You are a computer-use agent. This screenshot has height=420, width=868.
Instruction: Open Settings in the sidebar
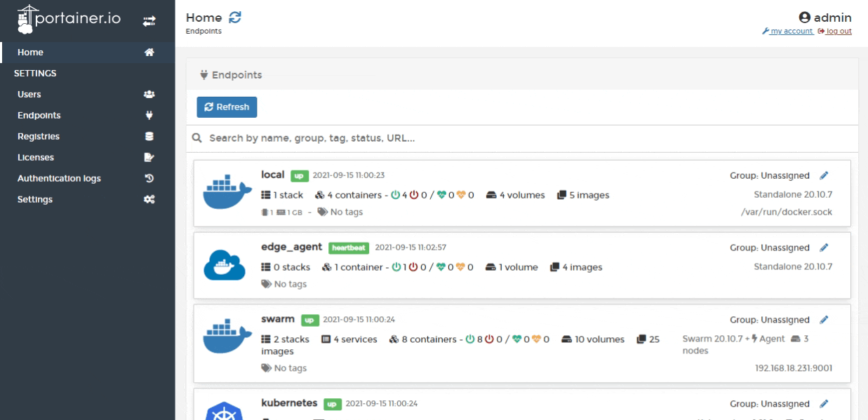(35, 199)
